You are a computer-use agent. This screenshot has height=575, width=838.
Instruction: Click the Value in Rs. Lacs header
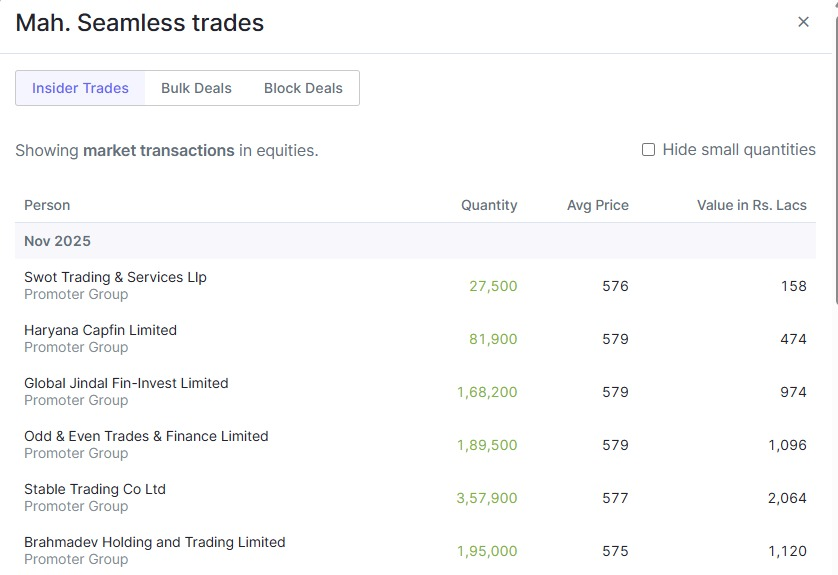tap(751, 205)
